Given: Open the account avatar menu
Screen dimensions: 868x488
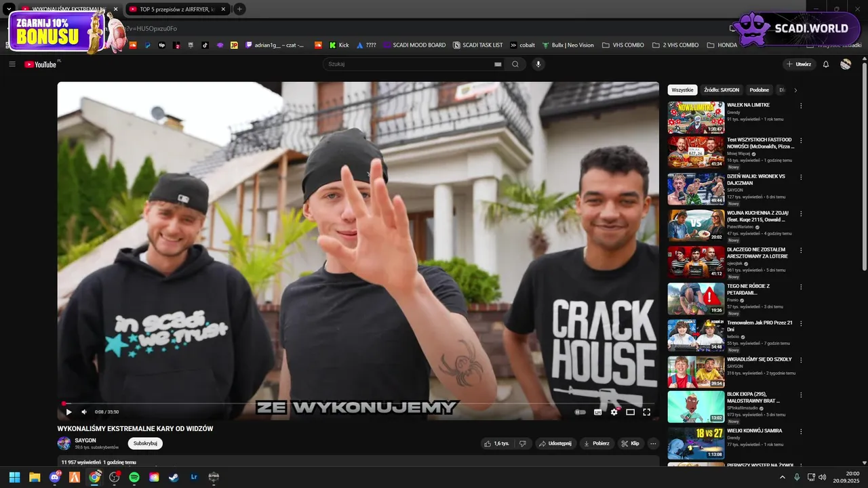Looking at the screenshot, I should coord(846,64).
